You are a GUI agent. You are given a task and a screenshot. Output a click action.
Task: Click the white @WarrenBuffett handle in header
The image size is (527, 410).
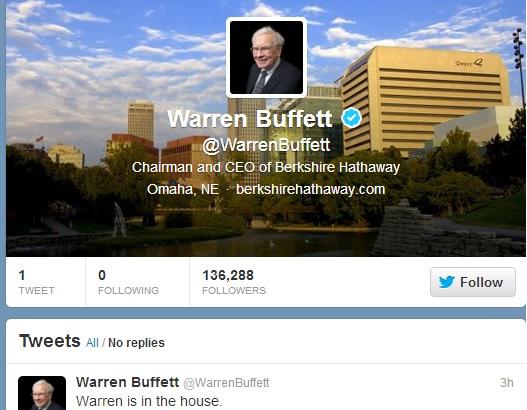[x=266, y=145]
